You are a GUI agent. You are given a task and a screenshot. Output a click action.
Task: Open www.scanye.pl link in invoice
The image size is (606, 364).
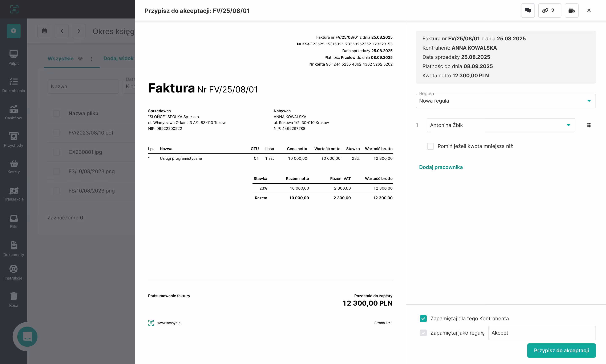[x=169, y=323]
